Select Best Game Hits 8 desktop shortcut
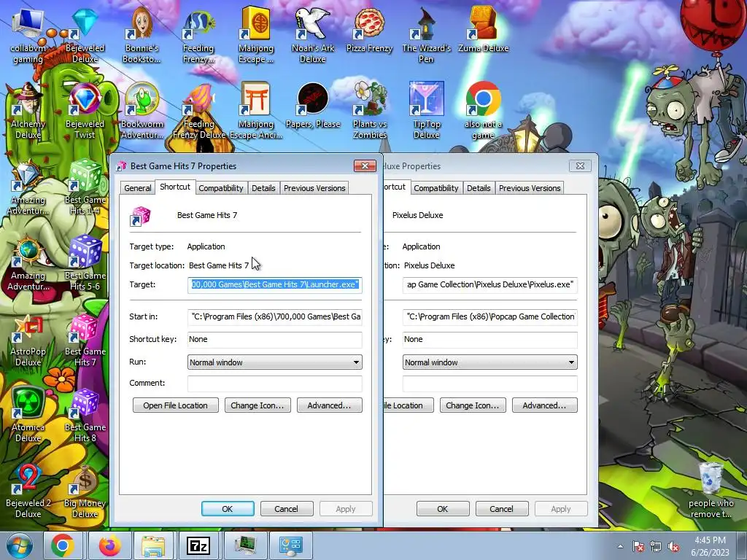The width and height of the screenshot is (747, 560). coord(85,415)
